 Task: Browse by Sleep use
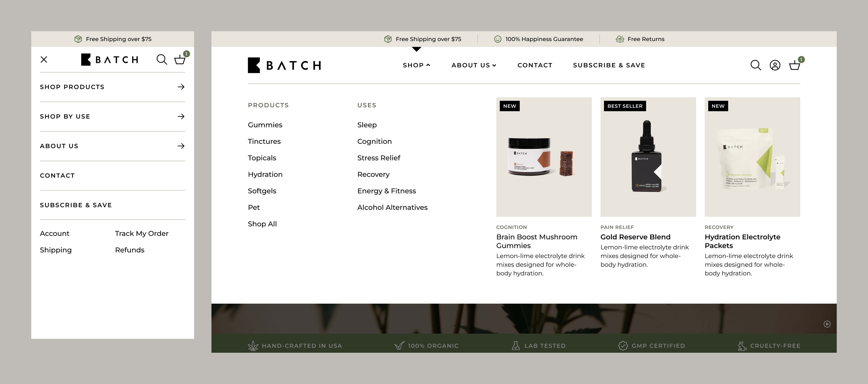pyautogui.click(x=367, y=125)
